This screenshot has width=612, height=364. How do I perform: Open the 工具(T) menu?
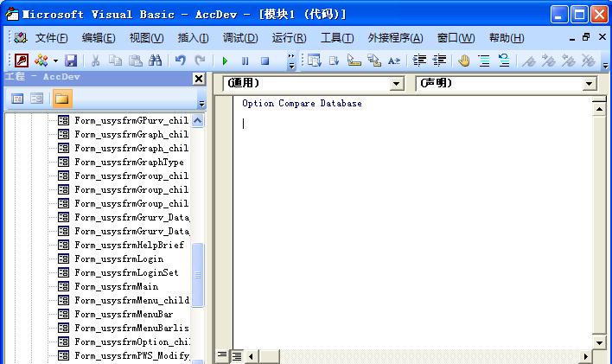(x=337, y=38)
